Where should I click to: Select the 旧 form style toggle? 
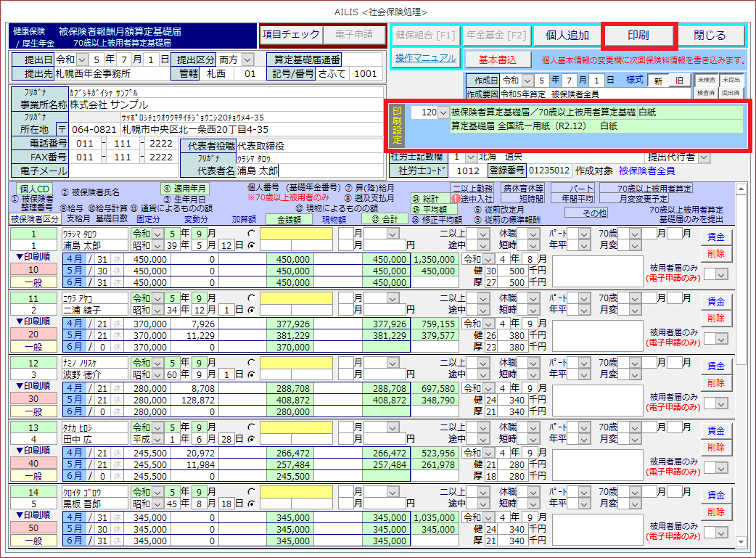[x=679, y=81]
